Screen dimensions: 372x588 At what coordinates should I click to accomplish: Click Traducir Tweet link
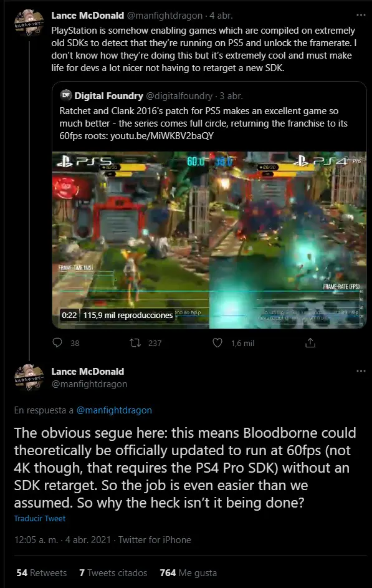tap(40, 519)
